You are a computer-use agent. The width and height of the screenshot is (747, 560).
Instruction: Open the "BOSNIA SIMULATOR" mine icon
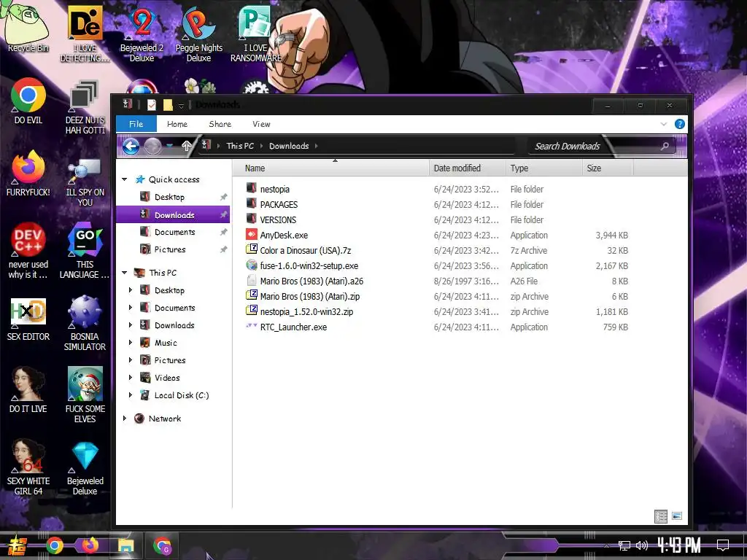[x=85, y=323]
